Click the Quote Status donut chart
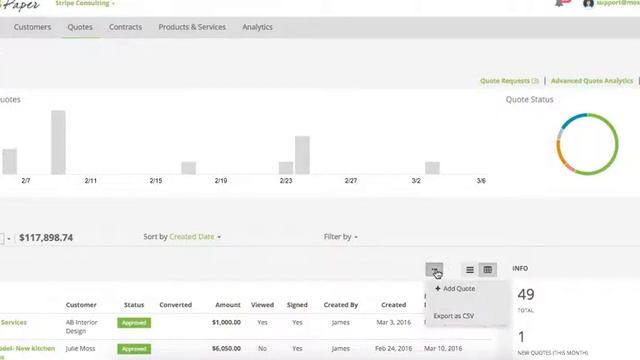This screenshot has height=360, width=640. (x=587, y=144)
